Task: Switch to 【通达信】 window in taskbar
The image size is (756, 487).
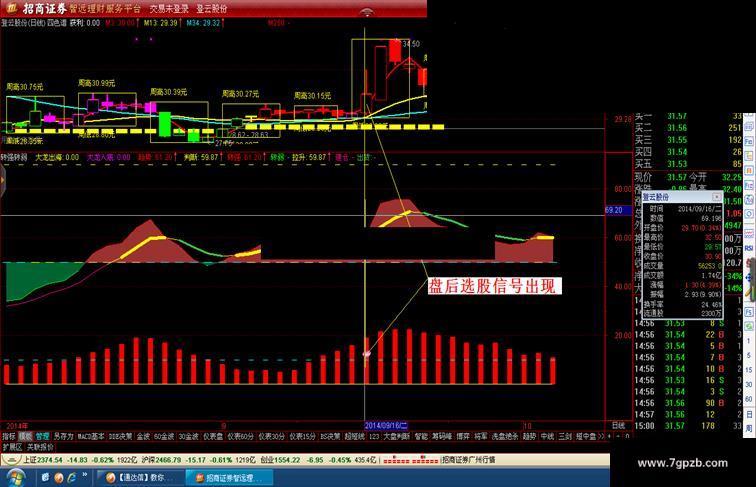Action: 140,478
